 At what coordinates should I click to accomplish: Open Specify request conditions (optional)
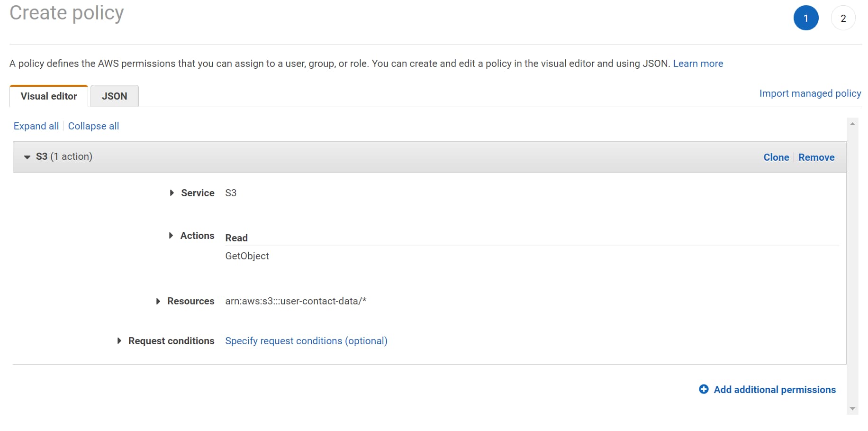point(306,341)
